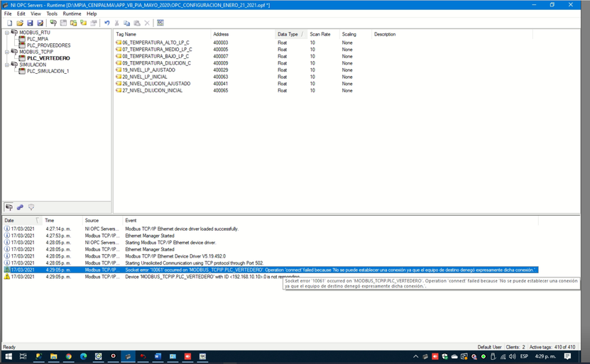Click the PLC_MPIA device icon
The width and height of the screenshot is (590, 364).
(22, 39)
